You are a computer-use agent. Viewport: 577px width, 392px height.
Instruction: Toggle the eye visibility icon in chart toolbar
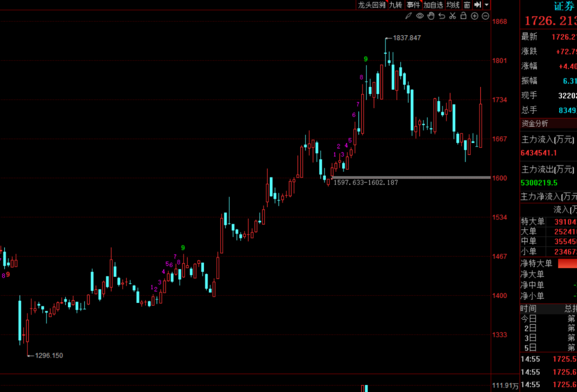point(420,16)
